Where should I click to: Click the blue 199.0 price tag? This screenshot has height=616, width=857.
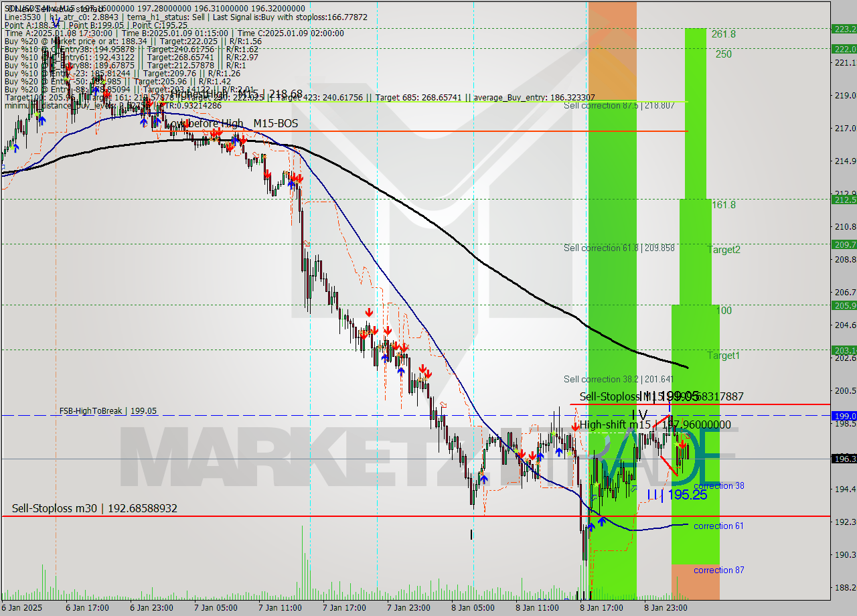tap(844, 416)
